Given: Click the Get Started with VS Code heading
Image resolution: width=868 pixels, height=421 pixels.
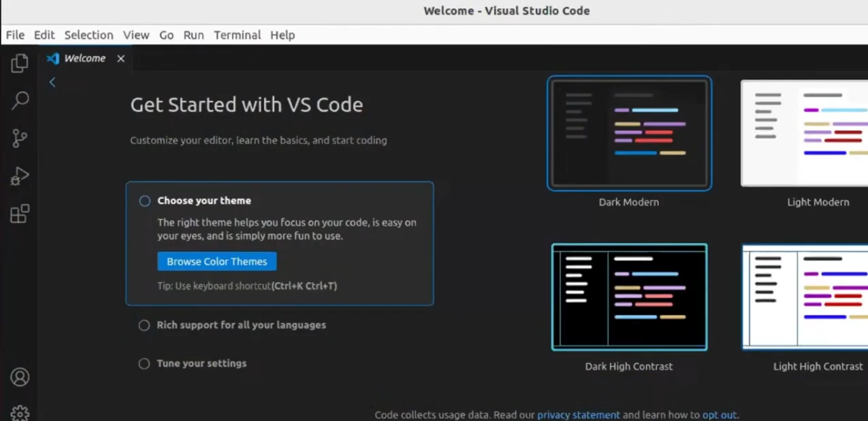Looking at the screenshot, I should point(247,105).
